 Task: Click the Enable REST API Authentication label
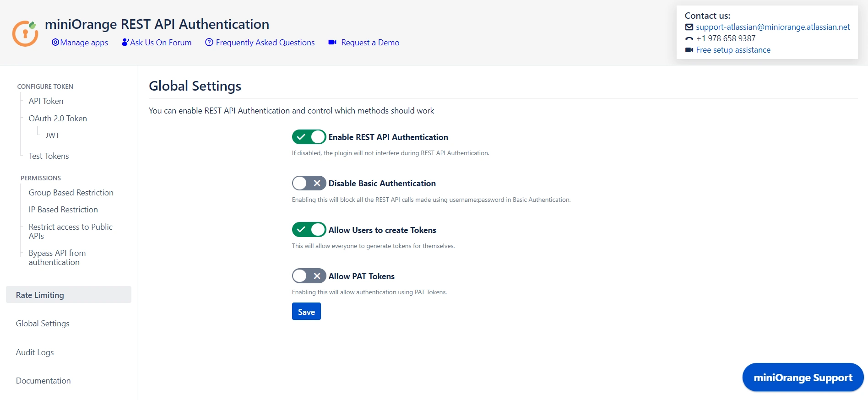(388, 137)
